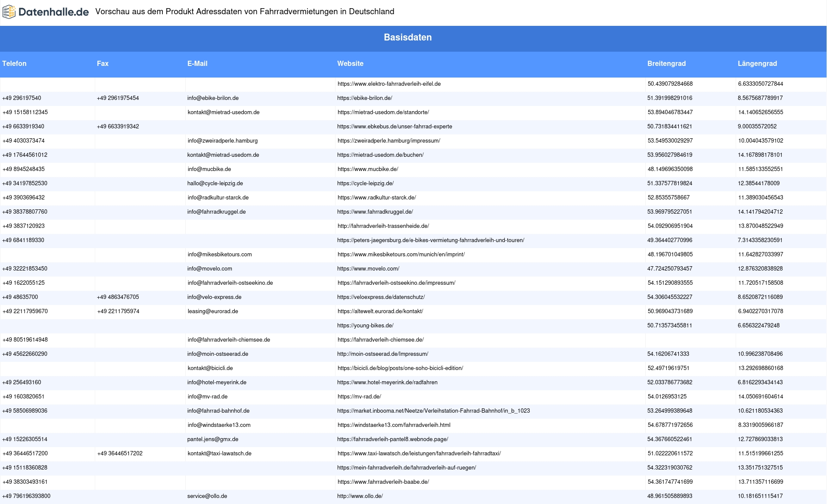Click email info@fahrradverleih-ostseekino.de

pos(230,283)
